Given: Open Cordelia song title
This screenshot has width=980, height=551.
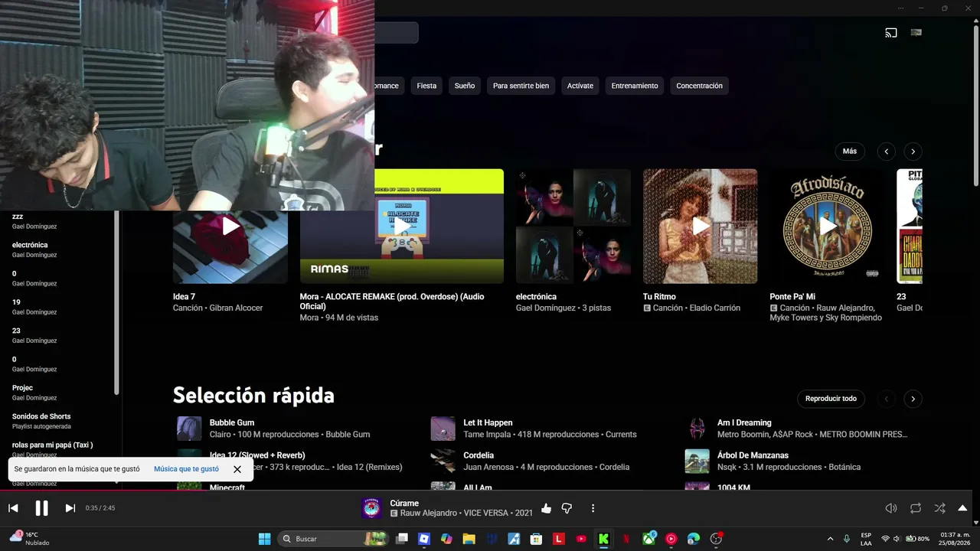Looking at the screenshot, I should (479, 455).
